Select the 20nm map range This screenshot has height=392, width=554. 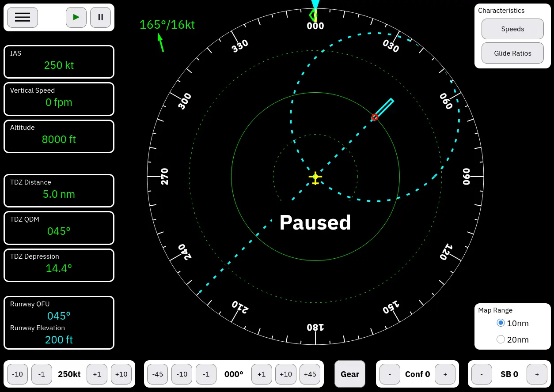tap(501, 339)
